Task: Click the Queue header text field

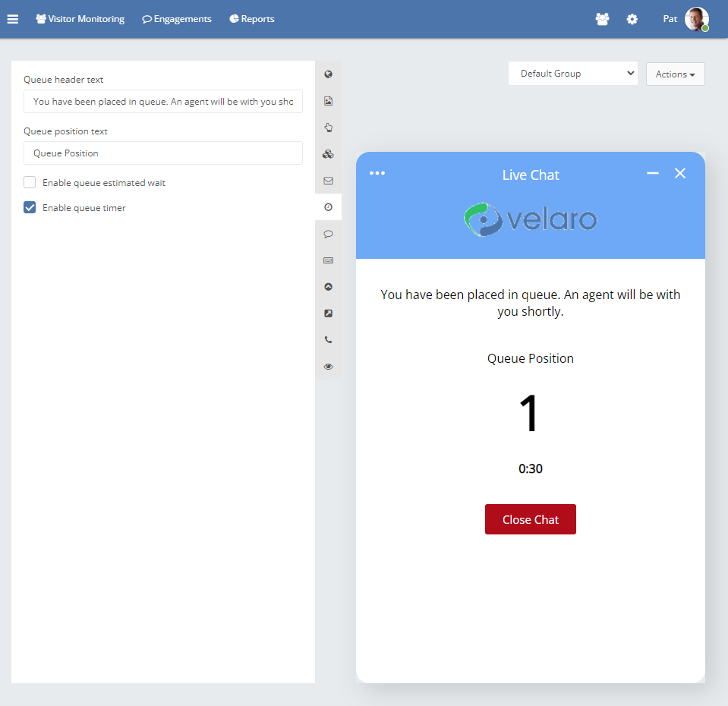Action: coord(162,102)
